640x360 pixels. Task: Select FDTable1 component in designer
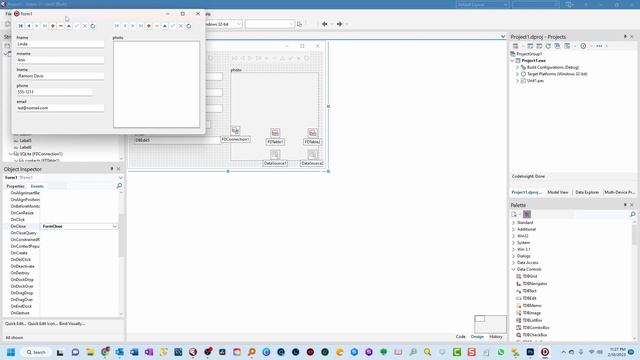coord(275,133)
